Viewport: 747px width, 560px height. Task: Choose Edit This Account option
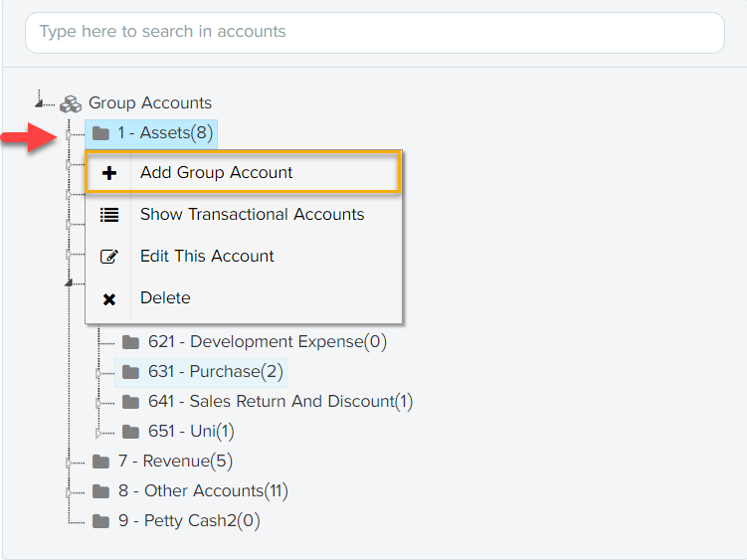click(207, 257)
